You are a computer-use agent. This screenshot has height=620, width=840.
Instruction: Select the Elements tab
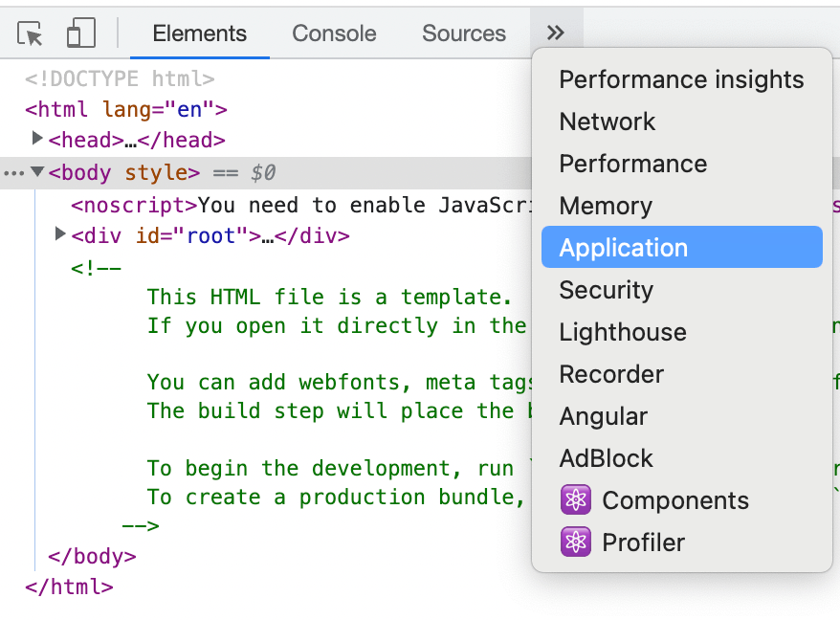199,33
